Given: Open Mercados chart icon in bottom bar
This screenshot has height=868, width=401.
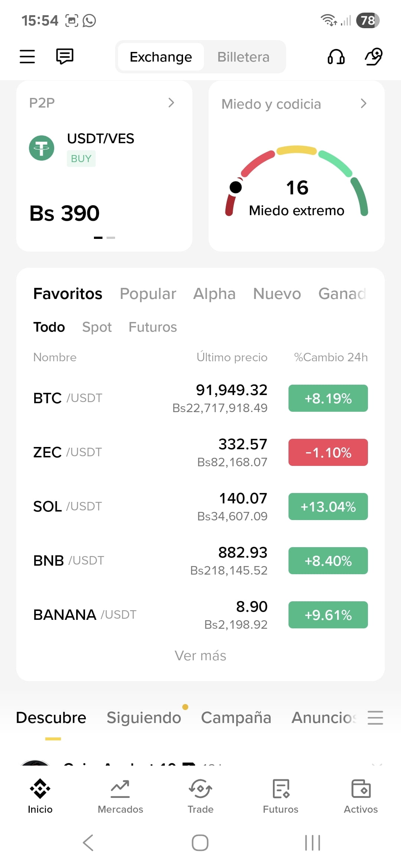Looking at the screenshot, I should pyautogui.click(x=120, y=789).
